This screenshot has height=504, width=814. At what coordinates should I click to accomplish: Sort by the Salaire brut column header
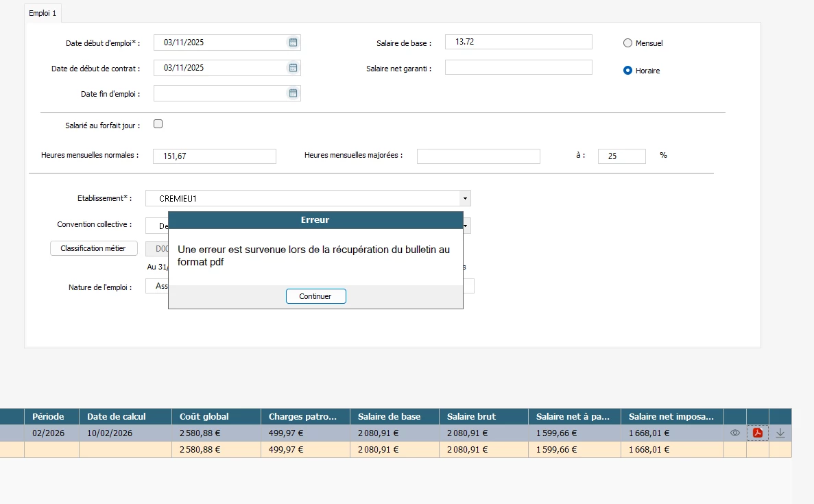(x=484, y=416)
